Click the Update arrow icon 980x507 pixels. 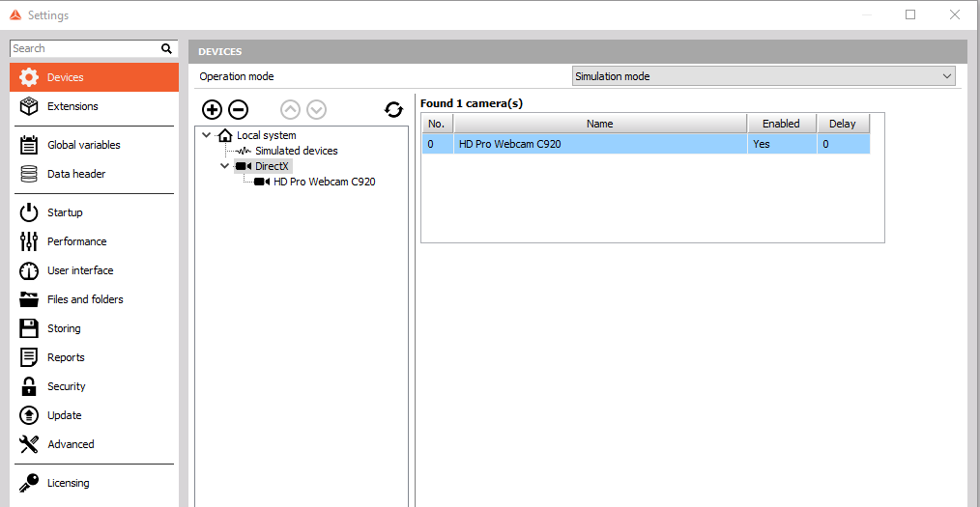click(x=29, y=415)
